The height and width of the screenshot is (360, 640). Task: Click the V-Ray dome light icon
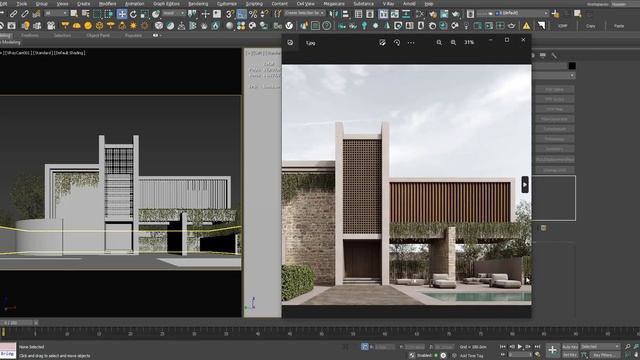76,26
